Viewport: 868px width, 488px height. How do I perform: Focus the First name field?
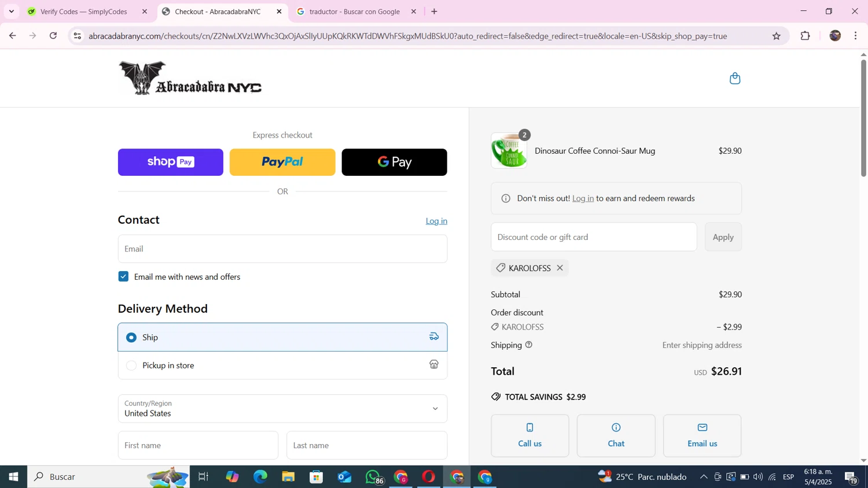[198, 445]
